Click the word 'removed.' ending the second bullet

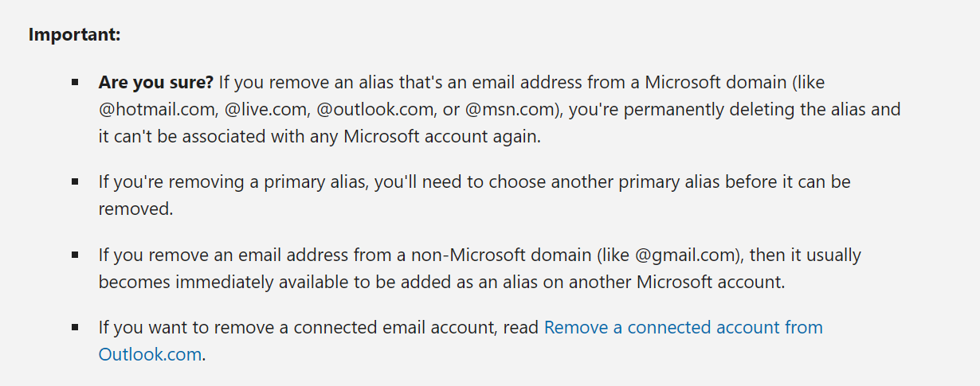point(135,209)
